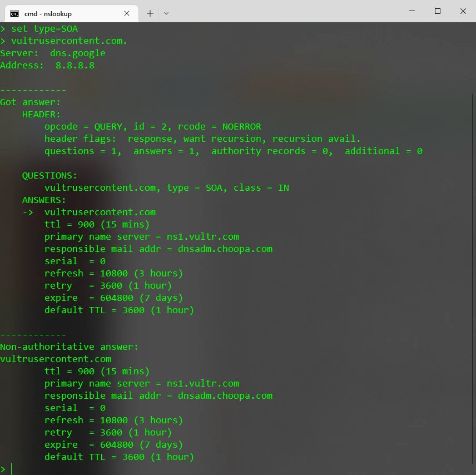Click the 'HEADER:' line
Image resolution: width=476 pixels, height=475 pixels.
point(41,115)
